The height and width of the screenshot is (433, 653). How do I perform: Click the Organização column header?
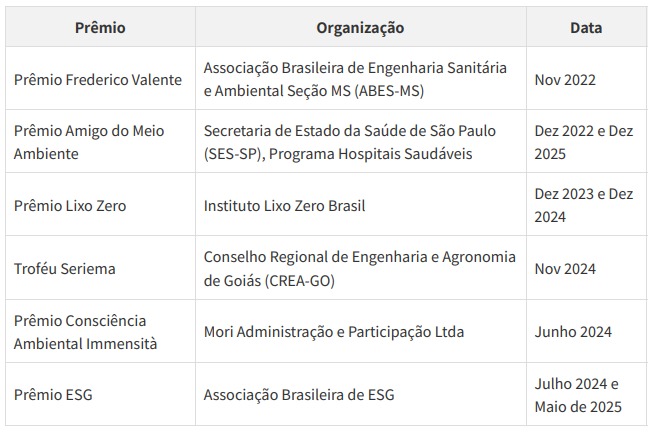360,28
